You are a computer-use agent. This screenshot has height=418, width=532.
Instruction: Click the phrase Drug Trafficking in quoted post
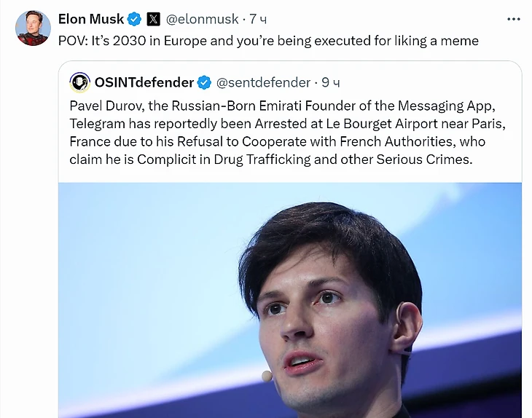click(x=276, y=159)
